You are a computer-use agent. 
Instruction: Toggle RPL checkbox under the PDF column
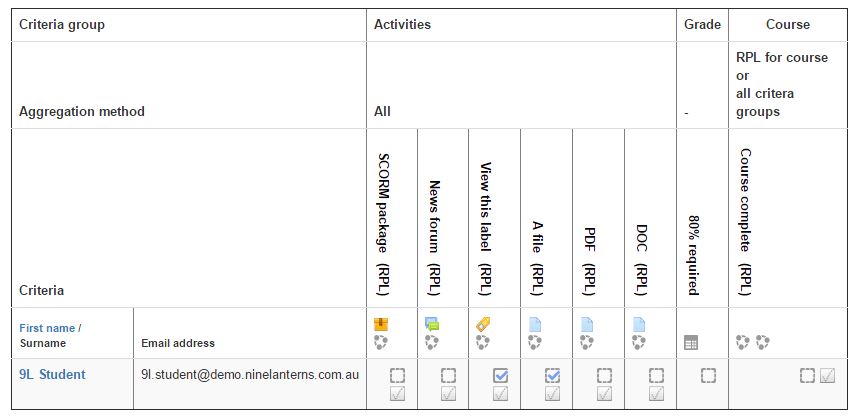click(x=604, y=394)
